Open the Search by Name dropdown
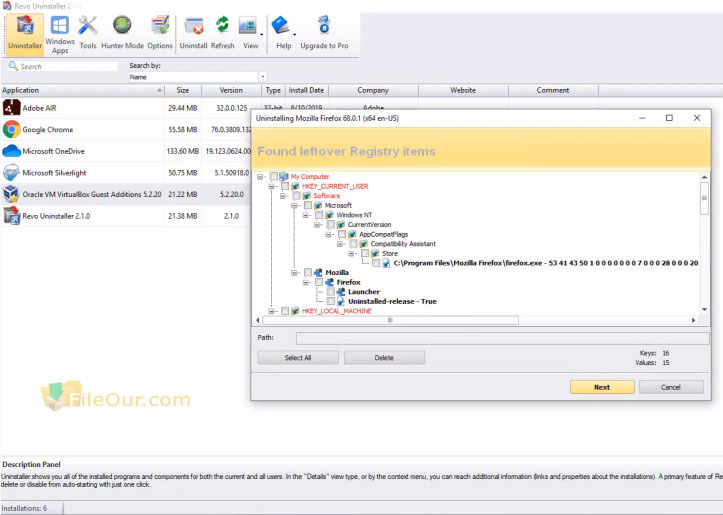723x515 pixels. pyautogui.click(x=263, y=77)
